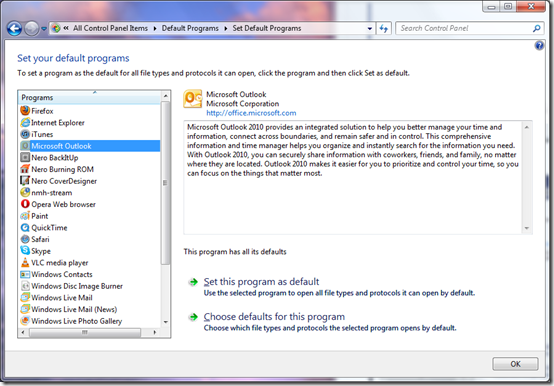Click the greyed Forward arrow button
554x386 pixels.
[x=31, y=29]
